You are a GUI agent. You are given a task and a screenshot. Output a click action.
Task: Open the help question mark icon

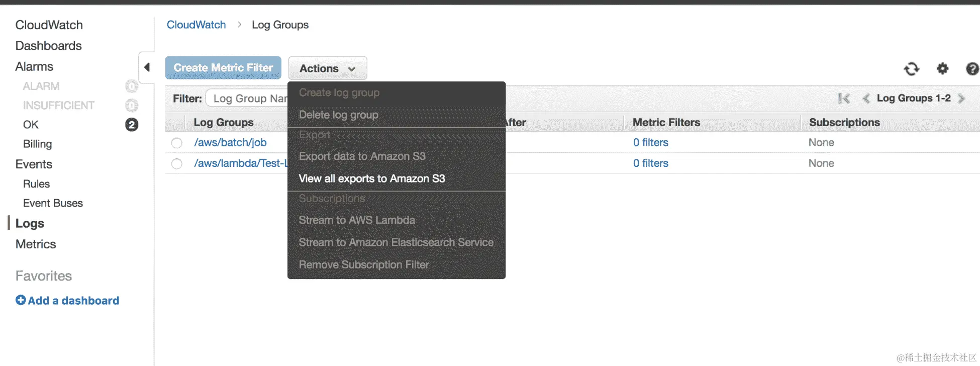tap(972, 68)
